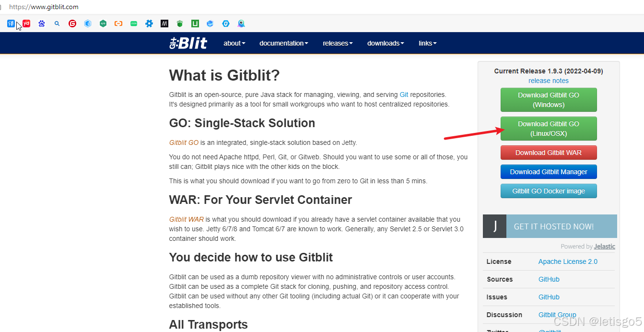Open the green hexagon code bookmark
This screenshot has width=644, height=332.
[x=103, y=24]
